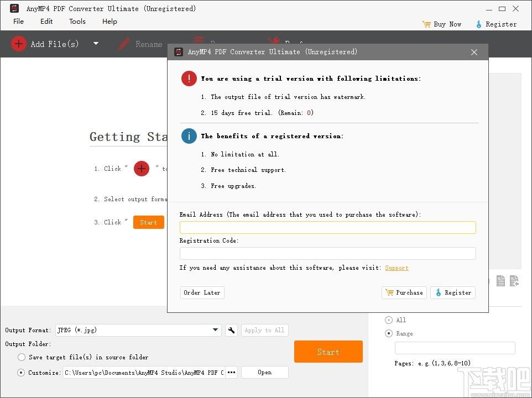
Task: Select Save target file(s) in source folder
Action: (x=22, y=357)
